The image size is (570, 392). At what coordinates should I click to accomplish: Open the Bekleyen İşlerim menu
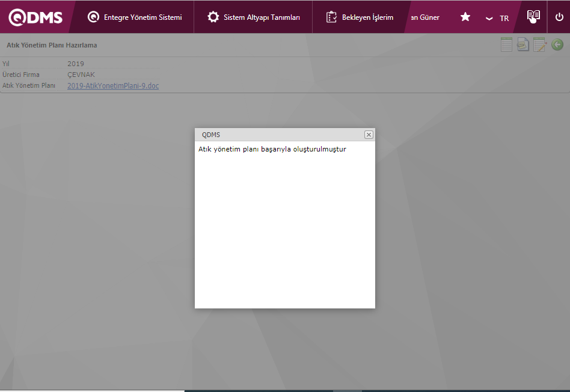(x=360, y=17)
